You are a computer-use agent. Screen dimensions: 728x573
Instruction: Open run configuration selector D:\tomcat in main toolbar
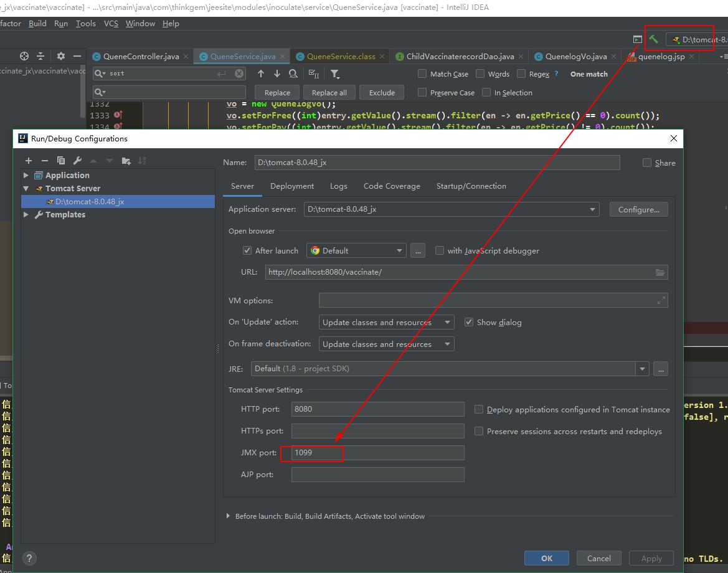coord(698,39)
